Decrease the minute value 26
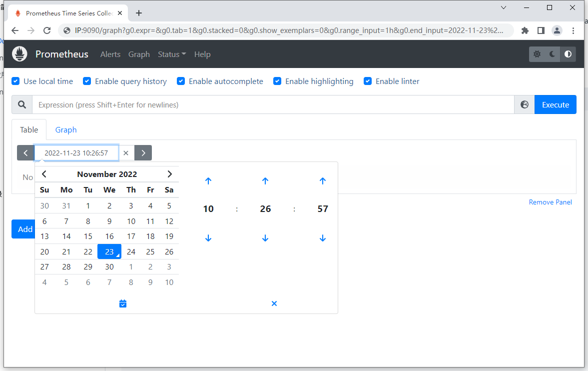Screen dimensions: 588x371 point(265,238)
